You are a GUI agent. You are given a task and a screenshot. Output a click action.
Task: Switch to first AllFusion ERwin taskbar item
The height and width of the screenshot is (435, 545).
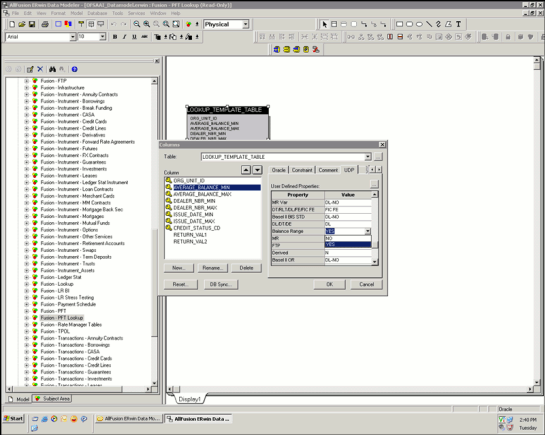(128, 419)
